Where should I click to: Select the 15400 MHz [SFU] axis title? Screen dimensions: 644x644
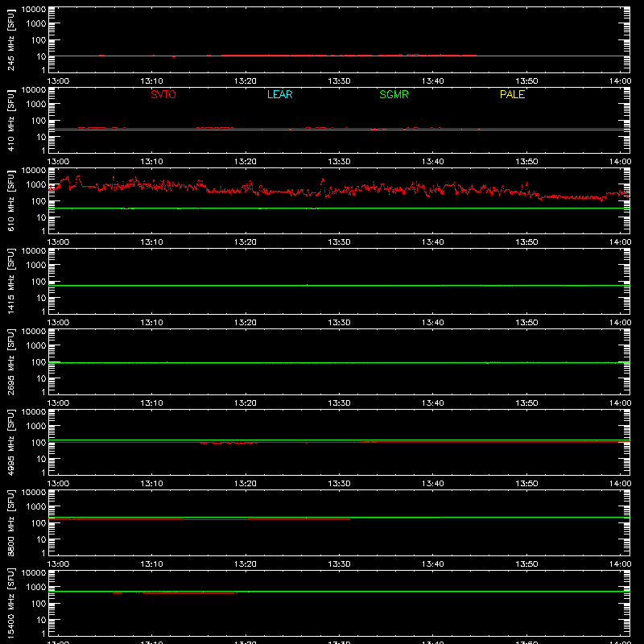tap(11, 604)
